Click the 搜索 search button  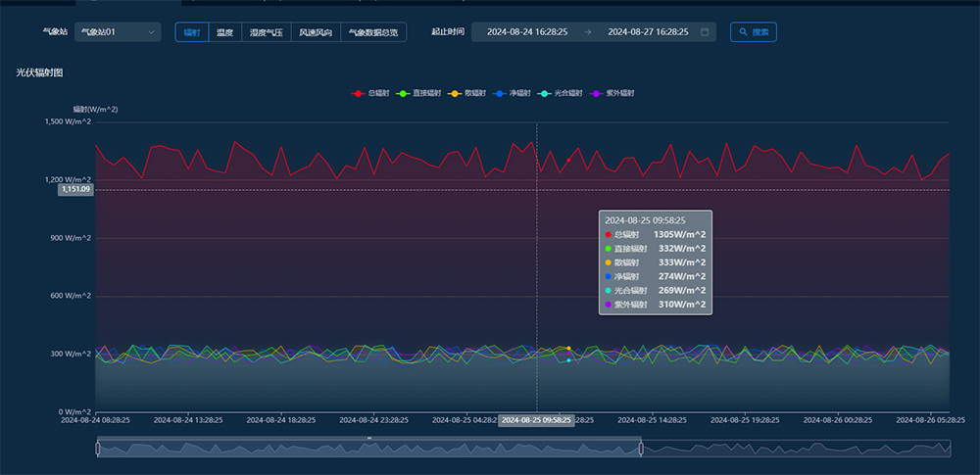pyautogui.click(x=753, y=32)
